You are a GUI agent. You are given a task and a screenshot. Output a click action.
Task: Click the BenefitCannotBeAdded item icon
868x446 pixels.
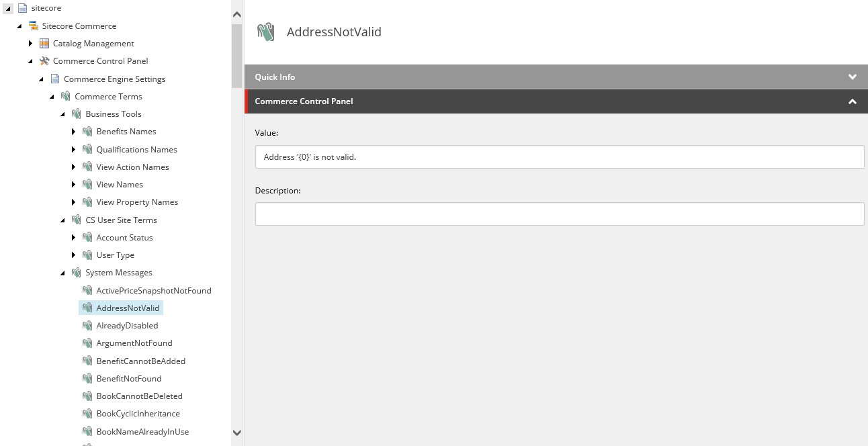click(87, 361)
